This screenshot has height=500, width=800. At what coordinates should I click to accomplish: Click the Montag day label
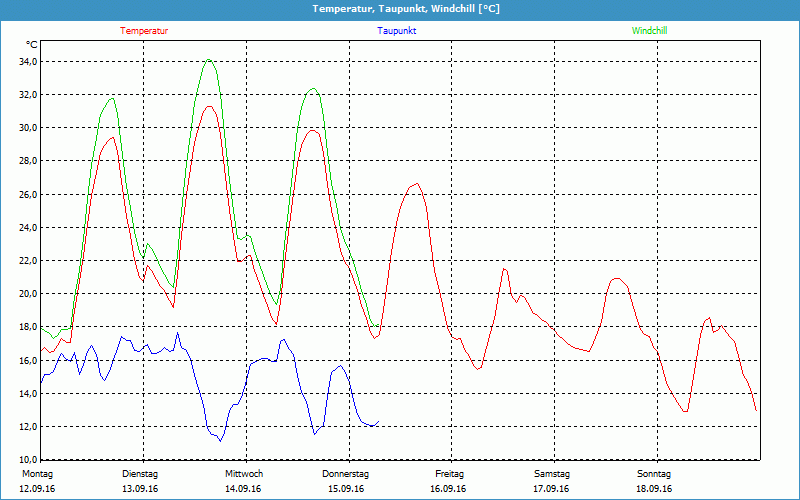point(37,474)
